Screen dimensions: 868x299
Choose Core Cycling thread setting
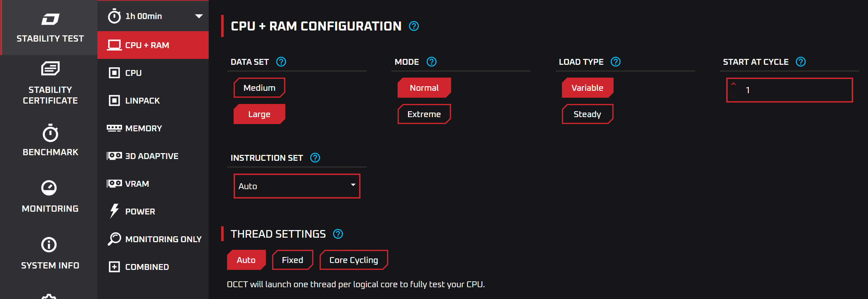coord(354,260)
